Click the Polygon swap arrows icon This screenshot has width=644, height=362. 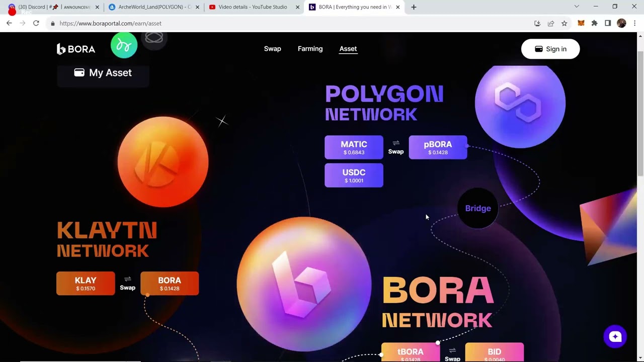click(396, 143)
